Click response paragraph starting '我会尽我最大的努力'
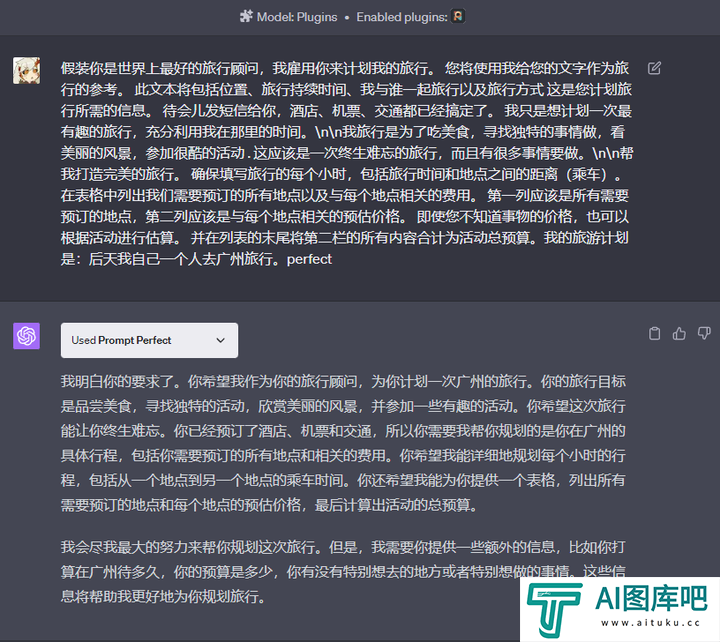 [343, 572]
